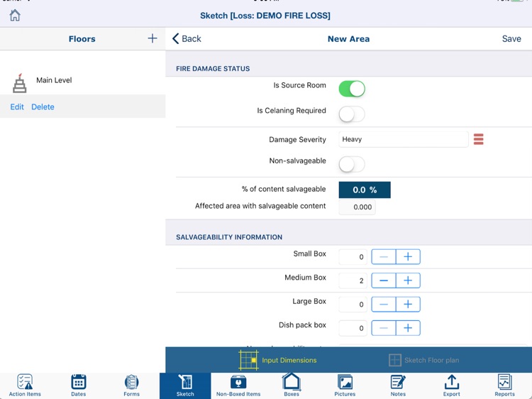Image resolution: width=532 pixels, height=399 pixels.
Task: Click Sketch Loss DEMO FIRE LOSS title
Action: coord(265,16)
